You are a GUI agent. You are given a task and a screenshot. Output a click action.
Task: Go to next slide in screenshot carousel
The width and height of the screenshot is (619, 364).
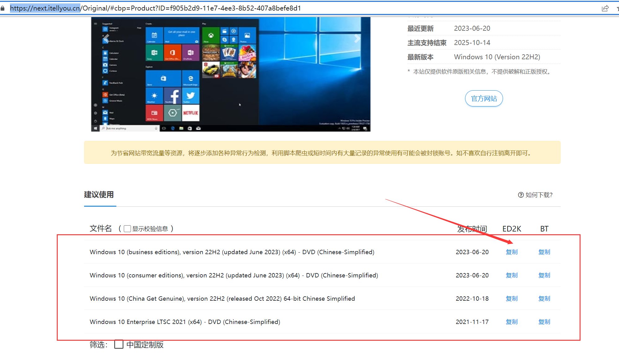pyautogui.click(x=357, y=38)
